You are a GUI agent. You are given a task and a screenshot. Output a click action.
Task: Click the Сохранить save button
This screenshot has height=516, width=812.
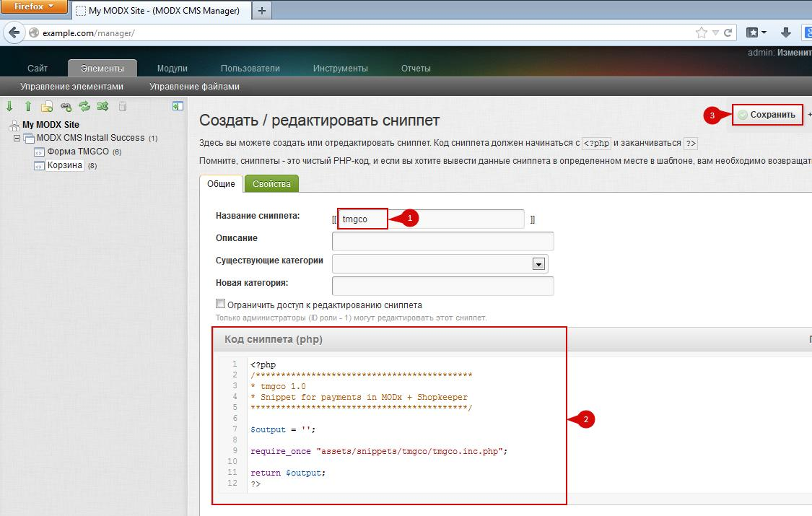click(767, 115)
